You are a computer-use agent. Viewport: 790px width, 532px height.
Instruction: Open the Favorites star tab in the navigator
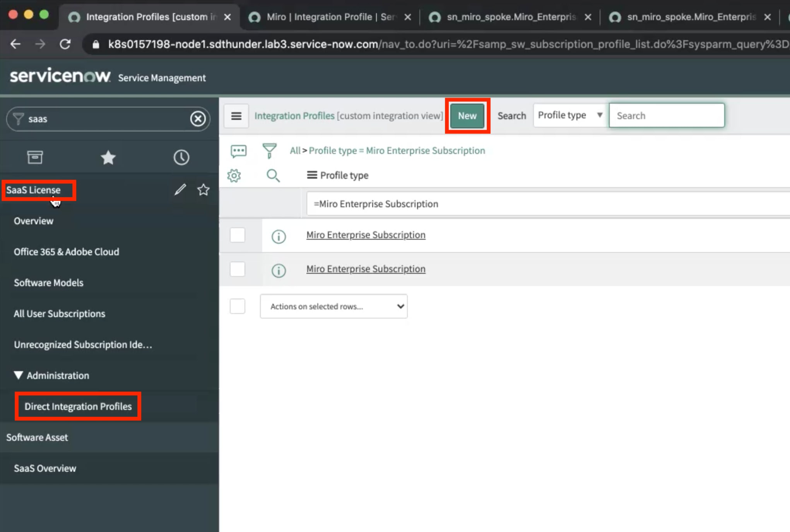[x=108, y=157]
